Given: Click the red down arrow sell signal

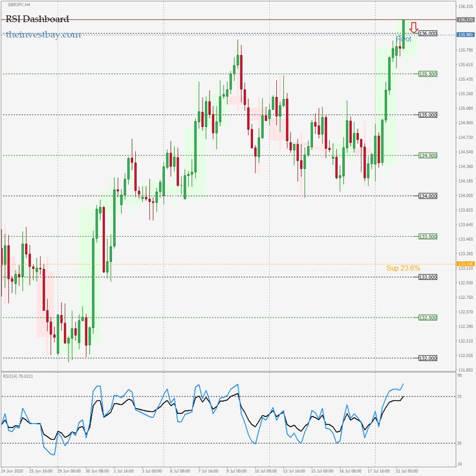Looking at the screenshot, I should pyautogui.click(x=413, y=28).
